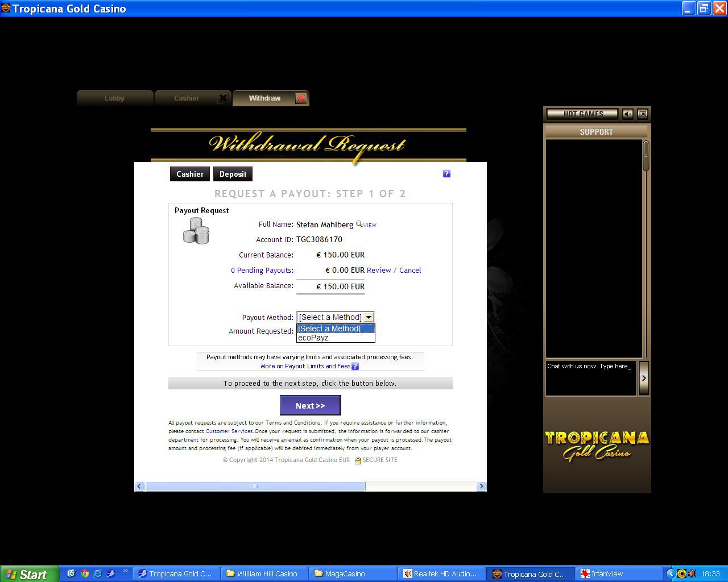The height and width of the screenshot is (582, 728).
Task: Open More on Payout Limits and Fees
Action: click(x=305, y=367)
